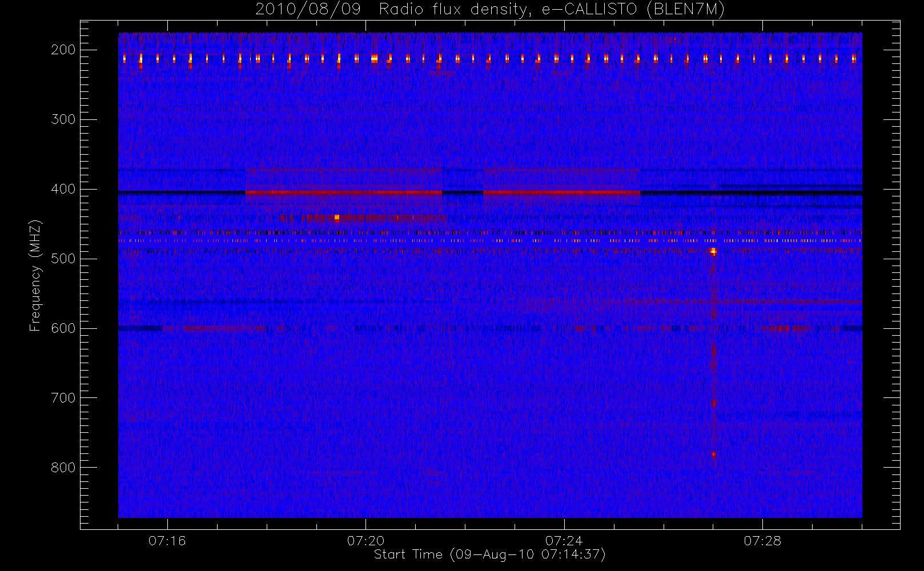Screen dimensions: 924x571
Task: Click the bright burst spot near 490 MHz at 07:27
Action: point(713,251)
